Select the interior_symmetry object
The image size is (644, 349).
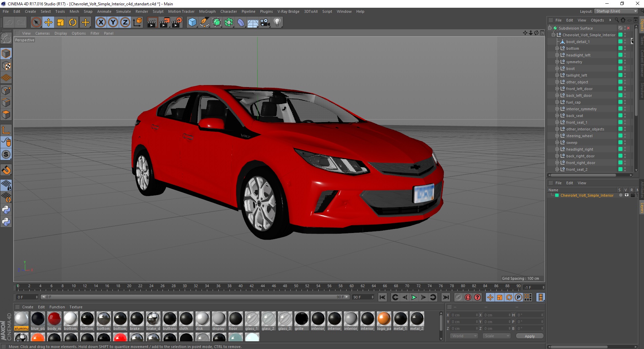pyautogui.click(x=581, y=109)
